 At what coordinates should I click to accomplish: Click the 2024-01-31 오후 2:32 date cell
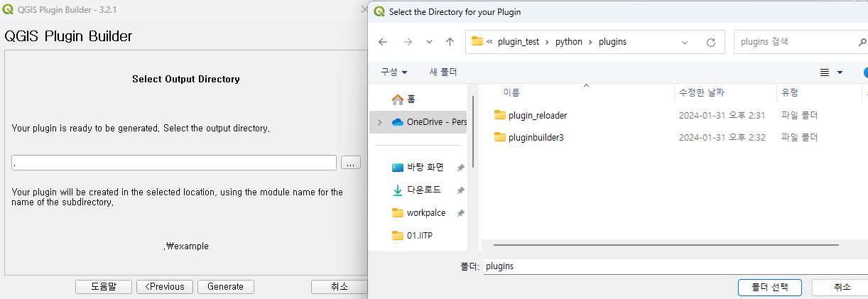[x=722, y=137]
